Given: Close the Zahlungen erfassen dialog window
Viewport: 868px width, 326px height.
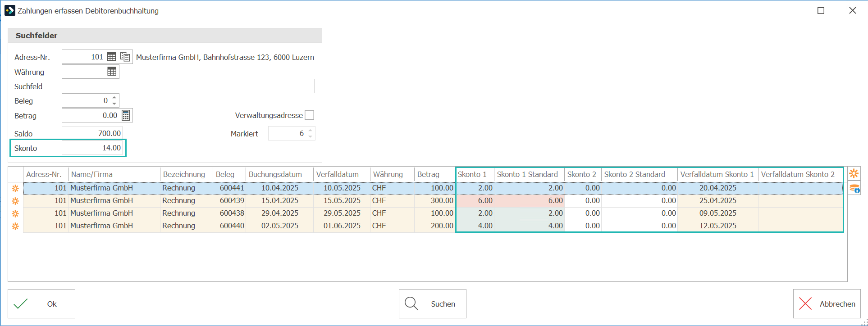Looking at the screenshot, I should pyautogui.click(x=853, y=10).
